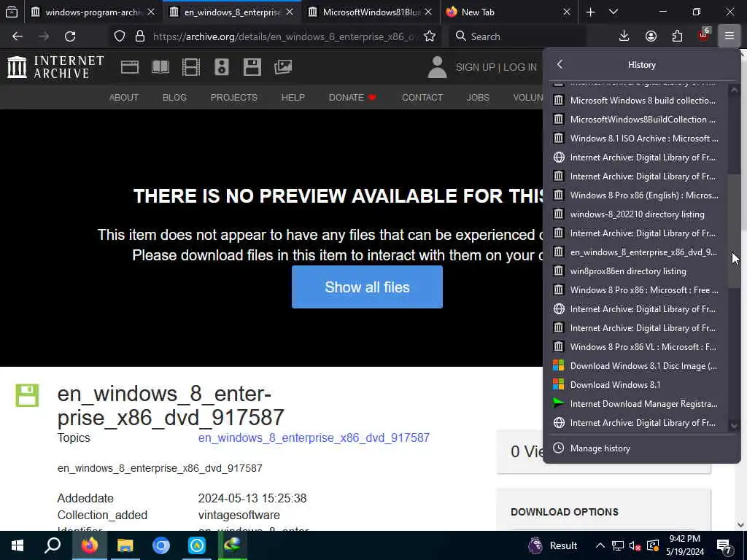Click page scrollbar down arrow
Screen dimensions: 747x560
[x=741, y=524]
